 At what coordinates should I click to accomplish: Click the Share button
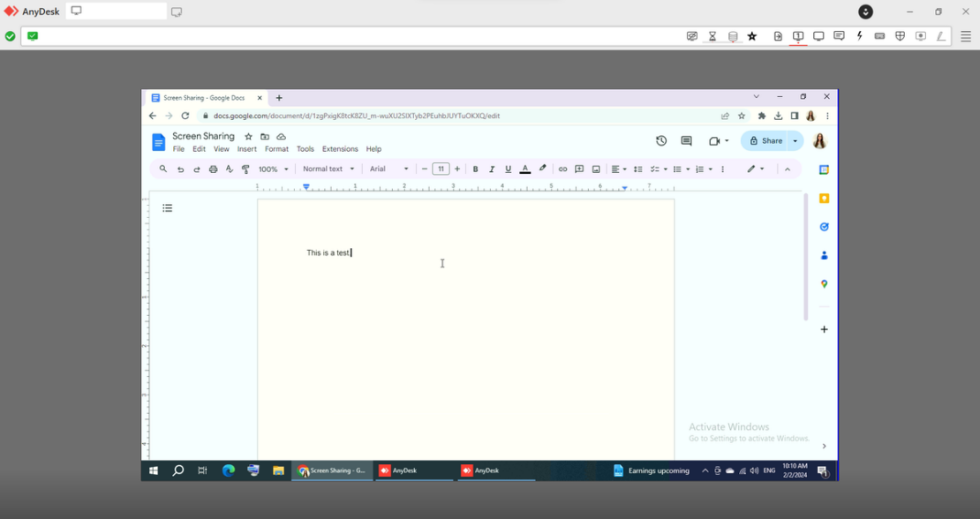pos(766,140)
